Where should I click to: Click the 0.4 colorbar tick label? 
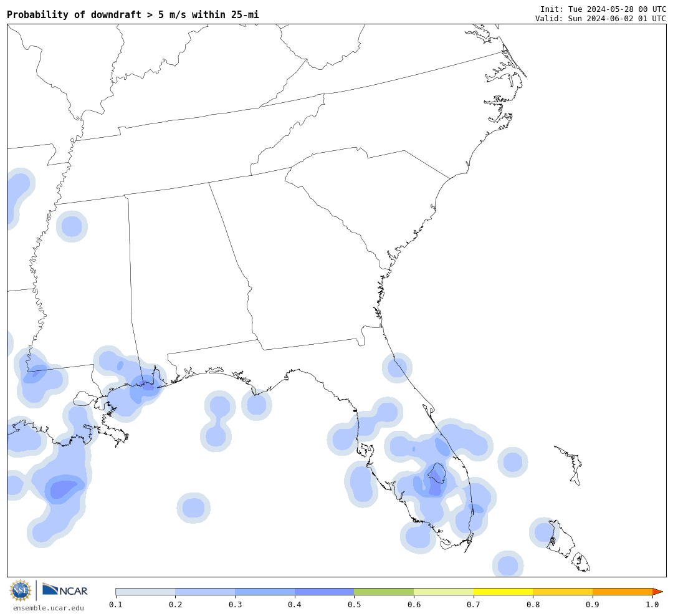pos(294,604)
